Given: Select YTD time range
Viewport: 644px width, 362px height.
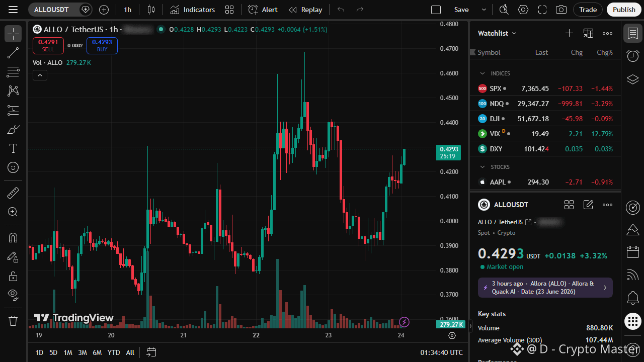Looking at the screenshot, I should point(114,352).
